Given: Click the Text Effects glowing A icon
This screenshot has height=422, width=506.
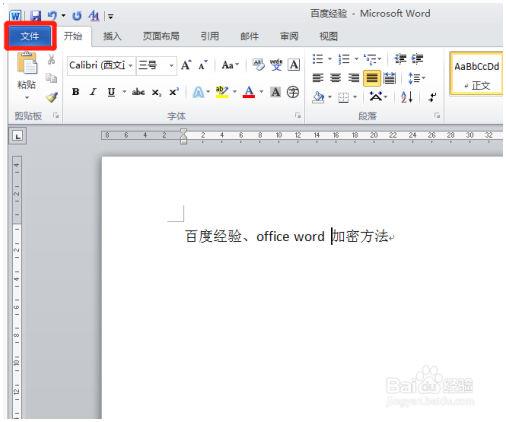Looking at the screenshot, I should (198, 92).
